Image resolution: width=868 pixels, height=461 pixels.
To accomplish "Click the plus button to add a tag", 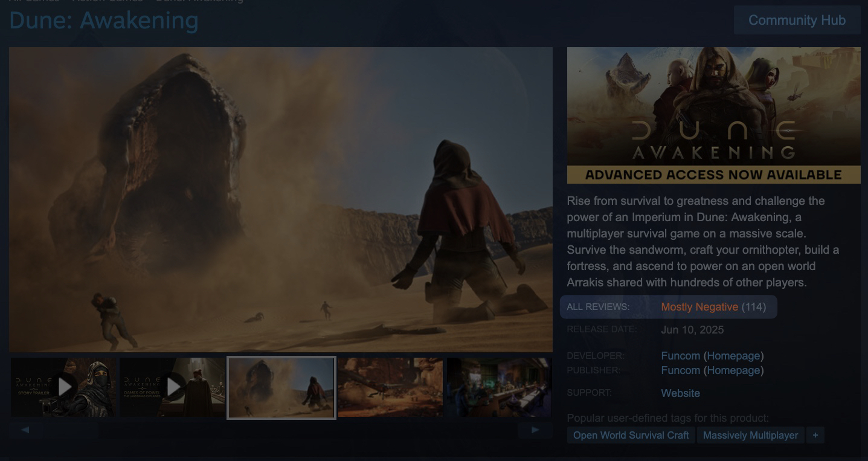I will click(x=815, y=435).
